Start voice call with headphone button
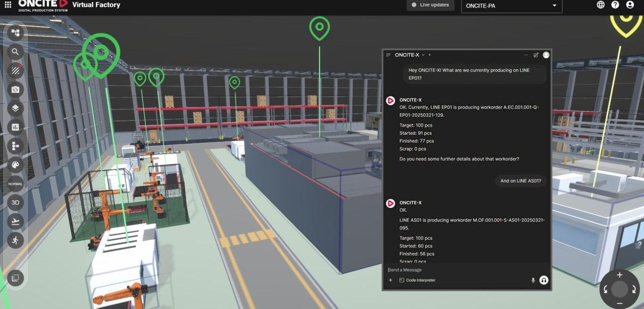Screen dimensions: 644x309 543,280
